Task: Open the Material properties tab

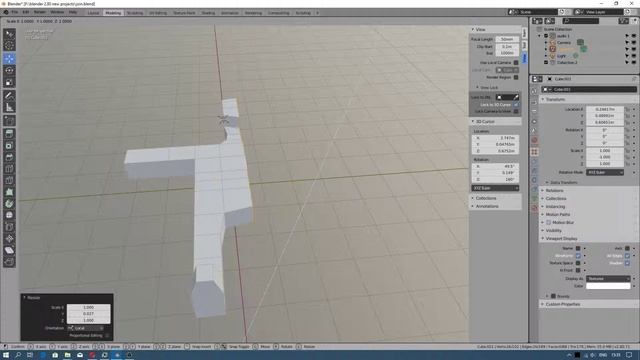Action: (x=534, y=208)
